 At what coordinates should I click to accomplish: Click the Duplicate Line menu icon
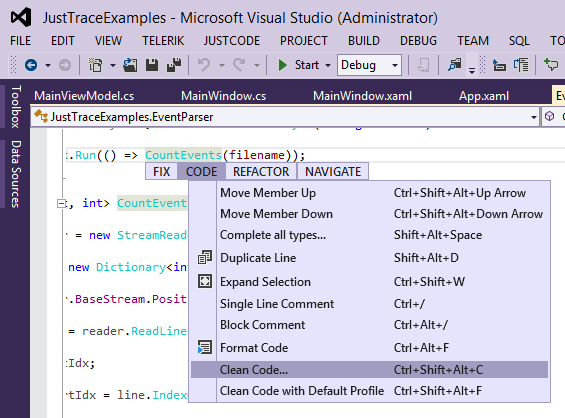[x=205, y=258]
